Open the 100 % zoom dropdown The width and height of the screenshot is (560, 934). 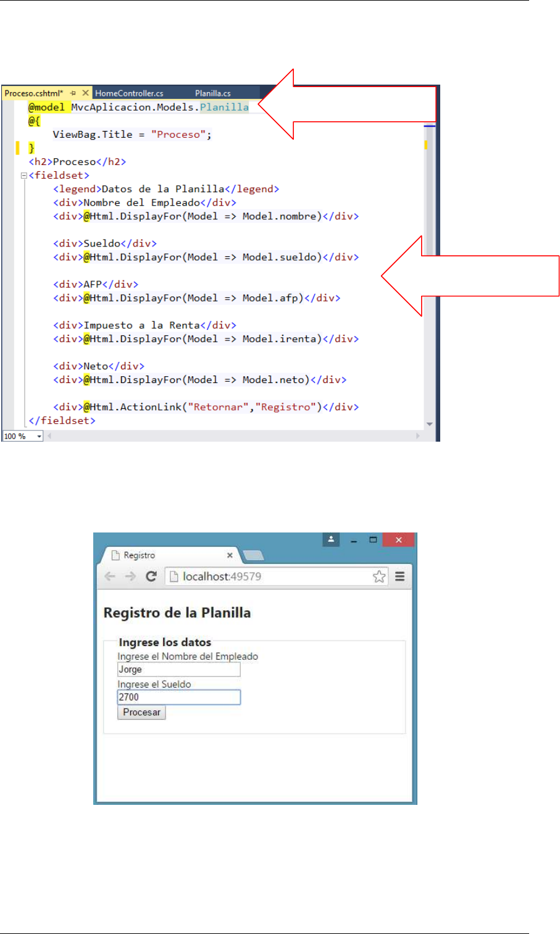(39, 436)
